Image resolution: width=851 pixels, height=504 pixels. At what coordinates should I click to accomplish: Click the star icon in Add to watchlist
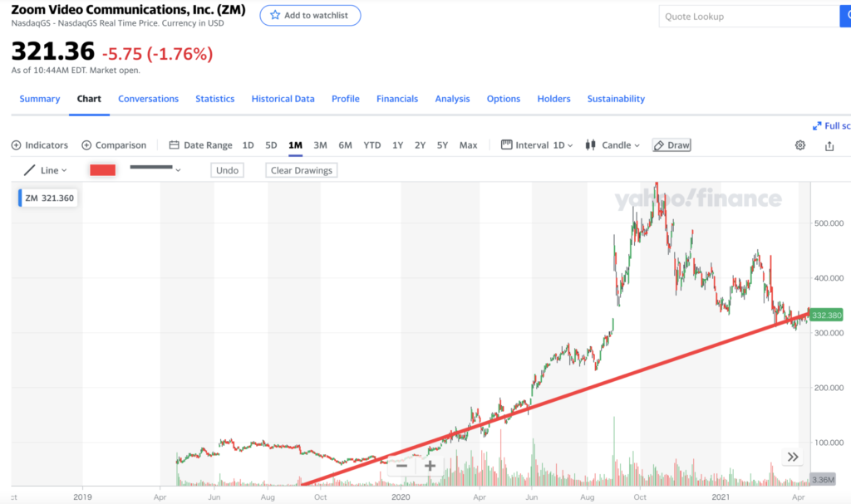point(275,15)
